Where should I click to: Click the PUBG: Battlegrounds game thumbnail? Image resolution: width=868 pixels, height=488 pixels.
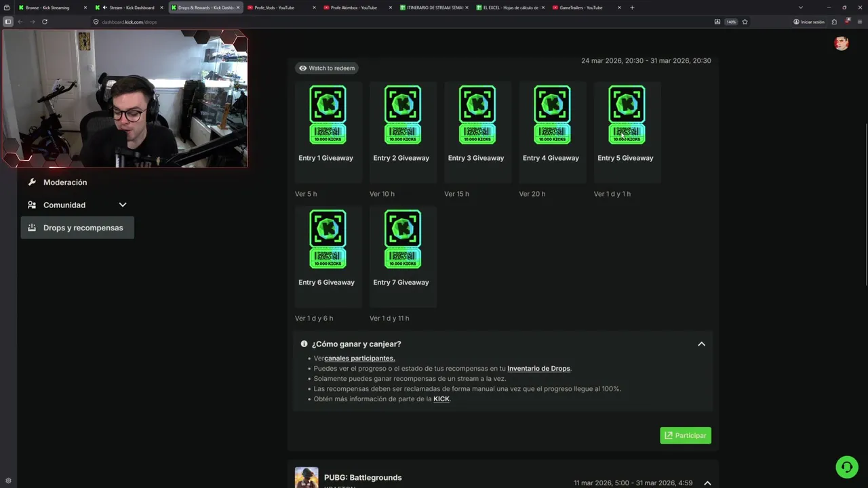(307, 477)
